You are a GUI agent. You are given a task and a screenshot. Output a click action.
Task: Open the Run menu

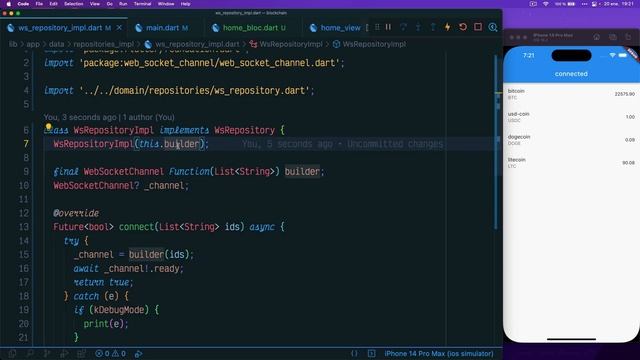(123, 4)
